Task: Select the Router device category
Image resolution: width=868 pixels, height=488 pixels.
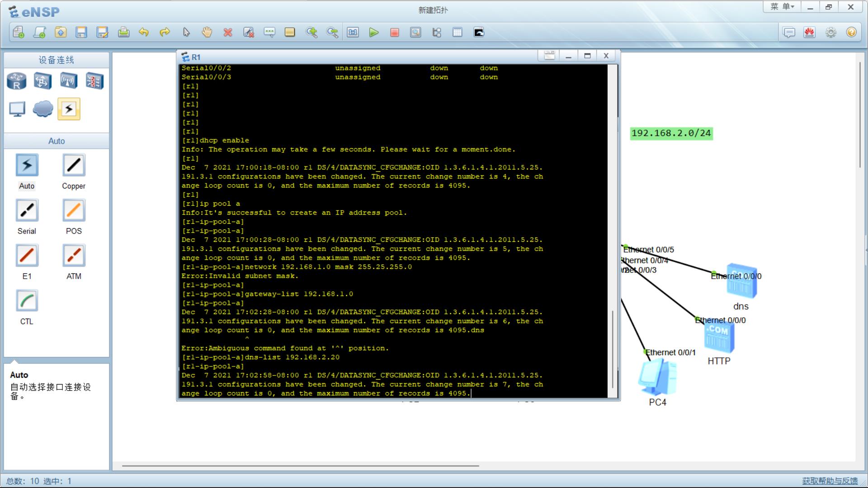Action: coord(17,81)
